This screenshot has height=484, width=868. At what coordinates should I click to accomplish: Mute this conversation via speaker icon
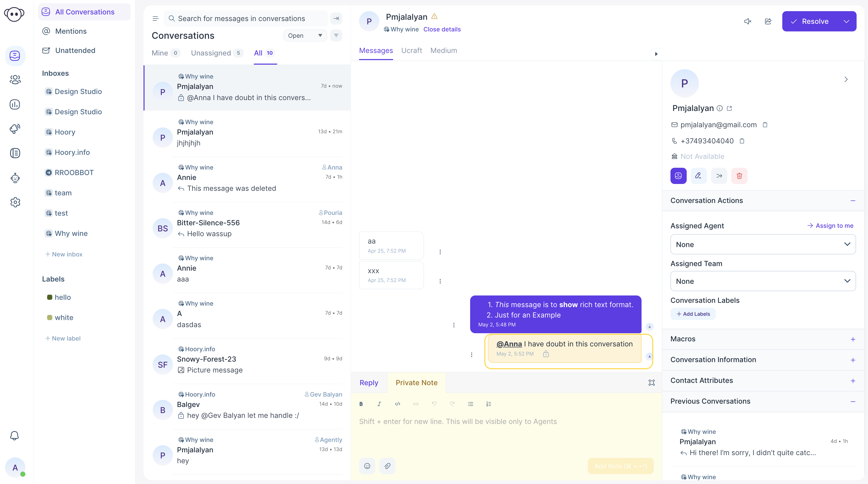pyautogui.click(x=748, y=21)
